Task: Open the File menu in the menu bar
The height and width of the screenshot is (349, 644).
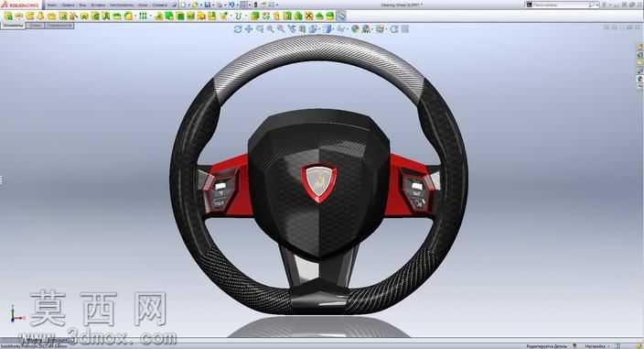Action: tap(52, 5)
